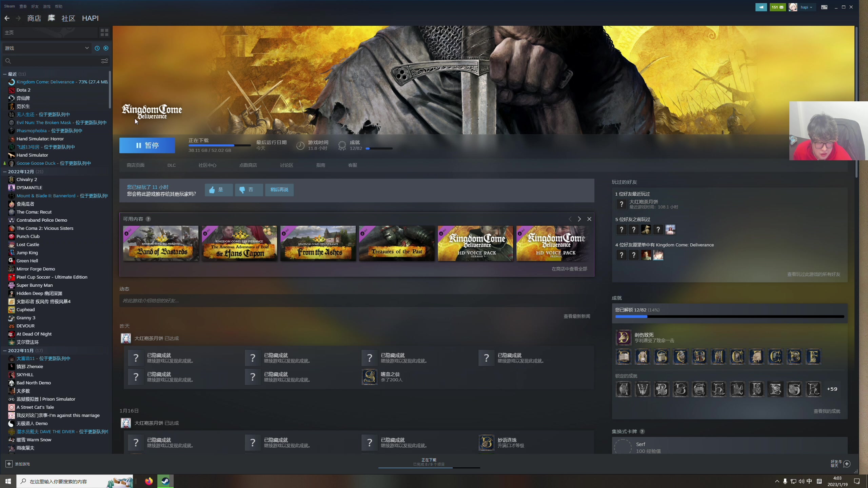This screenshot has height=488, width=868.
Task: Click 查看最新新闻 link
Action: [x=577, y=316]
